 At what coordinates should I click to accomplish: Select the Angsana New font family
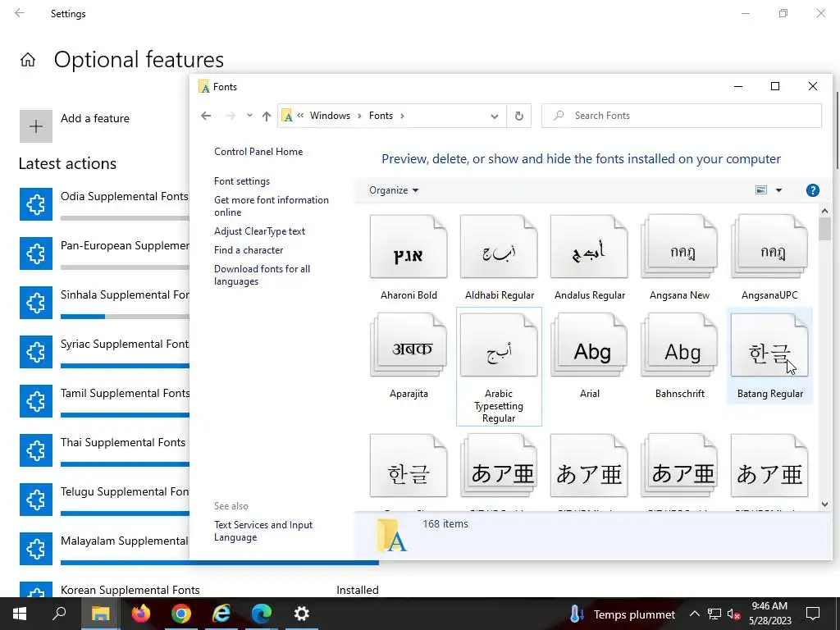[679, 258]
